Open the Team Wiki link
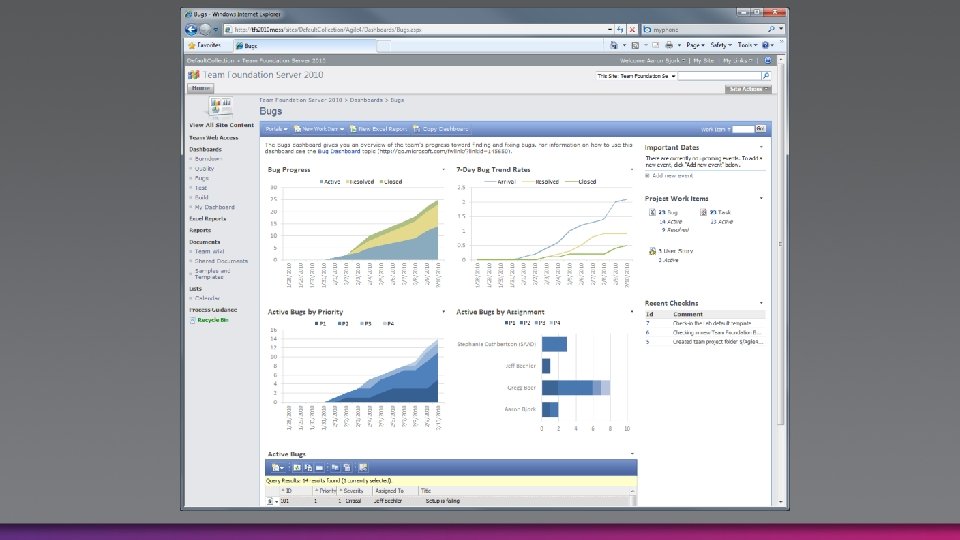 [x=209, y=252]
